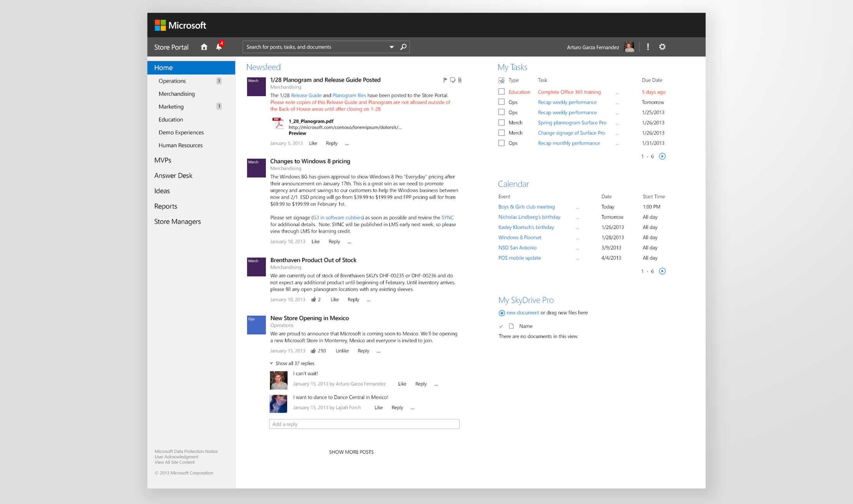853x504 pixels.
Task: Open ellipsis menu on Lajiah Forch's reply
Action: click(413, 408)
